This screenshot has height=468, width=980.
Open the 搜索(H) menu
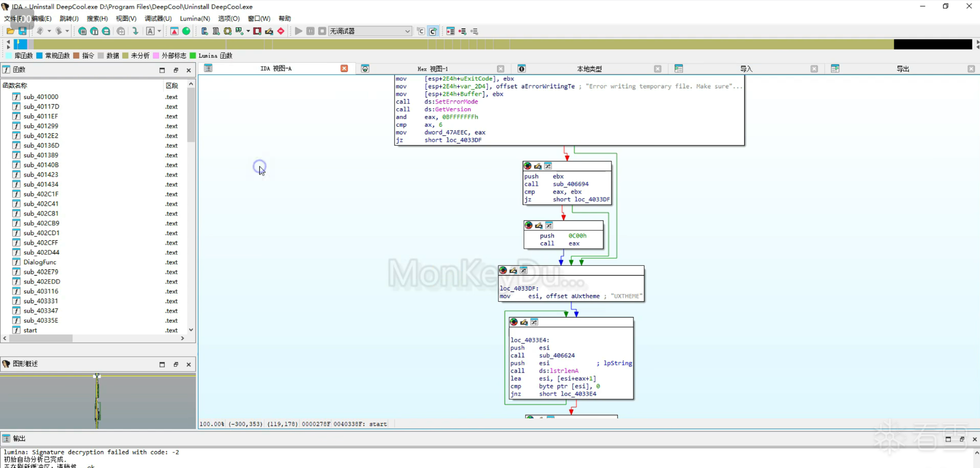coord(97,18)
